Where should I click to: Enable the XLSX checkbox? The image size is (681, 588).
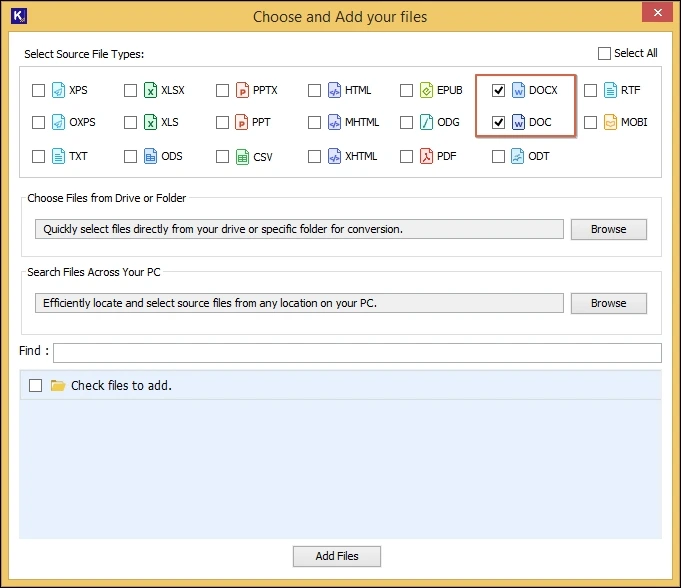click(x=130, y=90)
